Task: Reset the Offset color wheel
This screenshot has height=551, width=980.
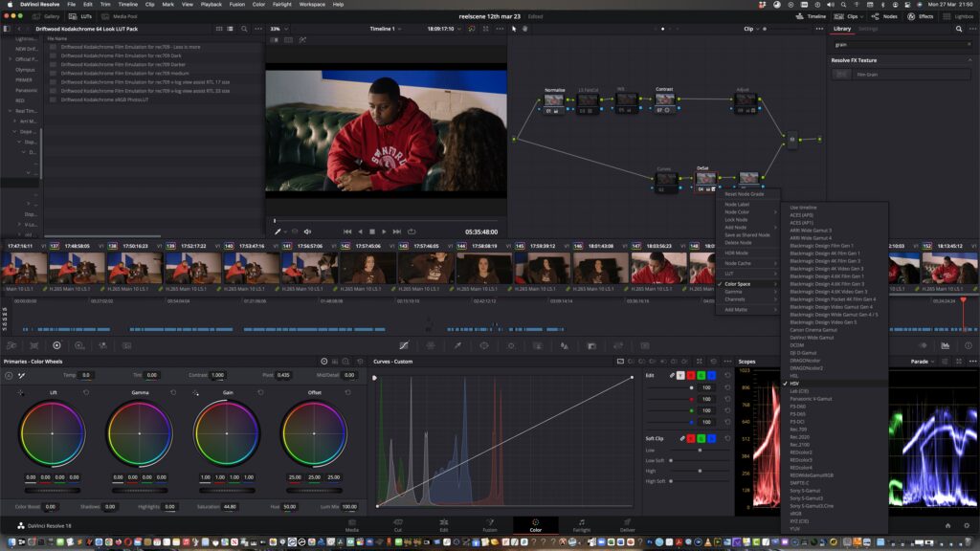Action: pyautogui.click(x=348, y=393)
